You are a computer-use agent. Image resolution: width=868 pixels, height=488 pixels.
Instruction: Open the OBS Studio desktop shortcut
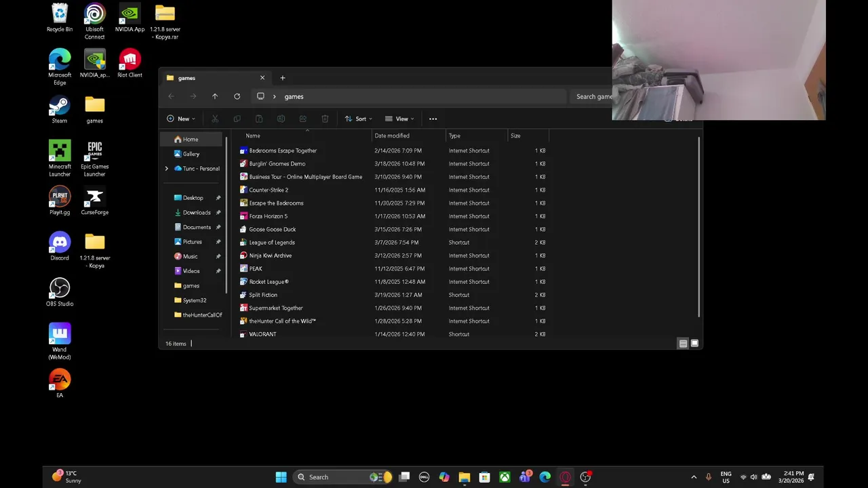[60, 292]
